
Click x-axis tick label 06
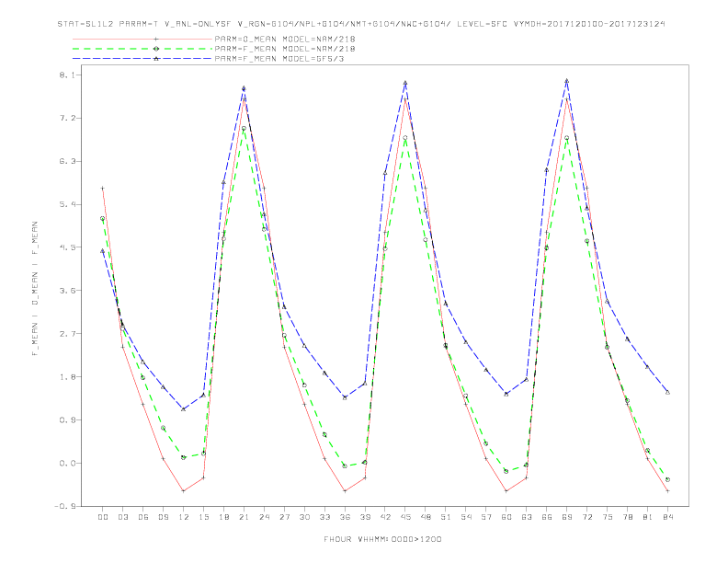pos(143,517)
